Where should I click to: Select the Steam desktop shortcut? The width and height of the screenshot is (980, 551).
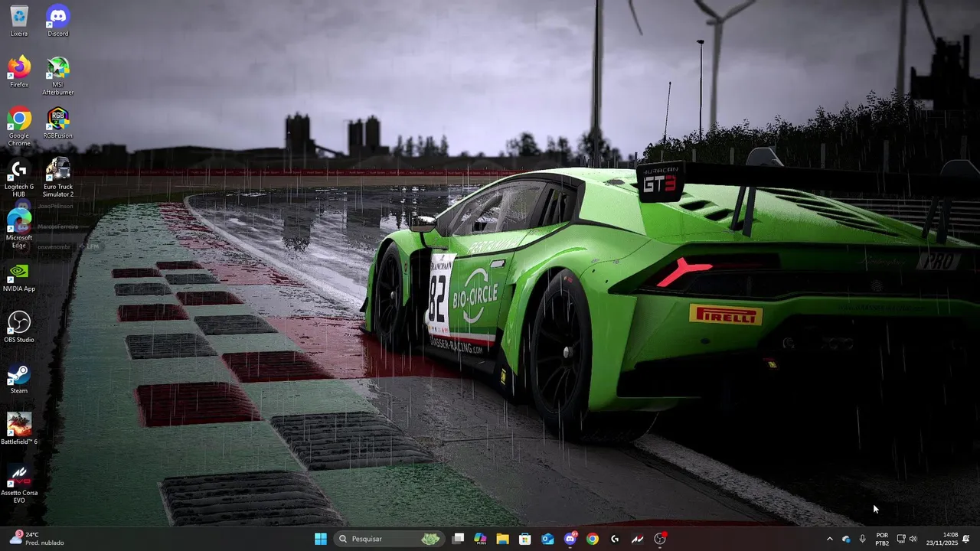point(19,378)
